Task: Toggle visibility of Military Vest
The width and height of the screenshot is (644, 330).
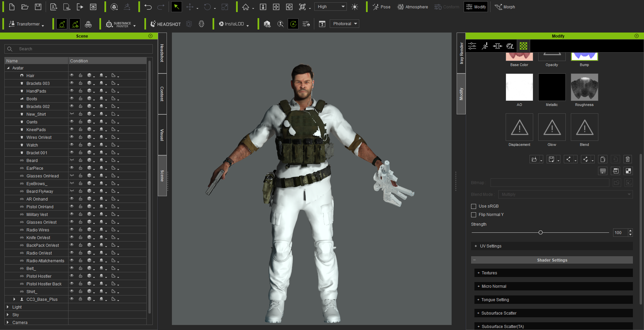Action: 72,214
